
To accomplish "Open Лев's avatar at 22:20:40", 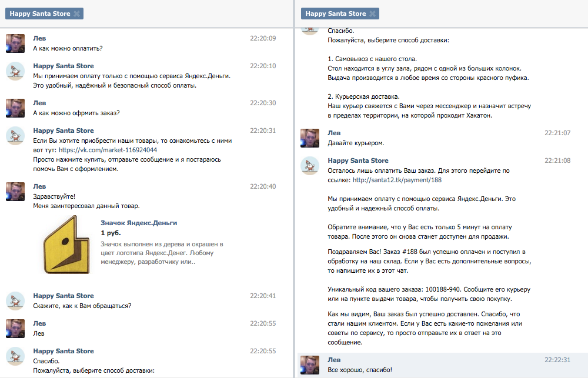I will (15, 192).
